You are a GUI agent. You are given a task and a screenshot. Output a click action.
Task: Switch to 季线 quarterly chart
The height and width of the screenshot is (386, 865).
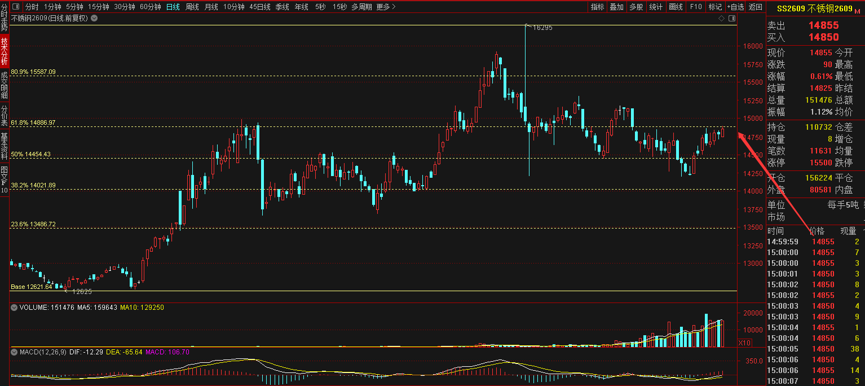pyautogui.click(x=282, y=7)
